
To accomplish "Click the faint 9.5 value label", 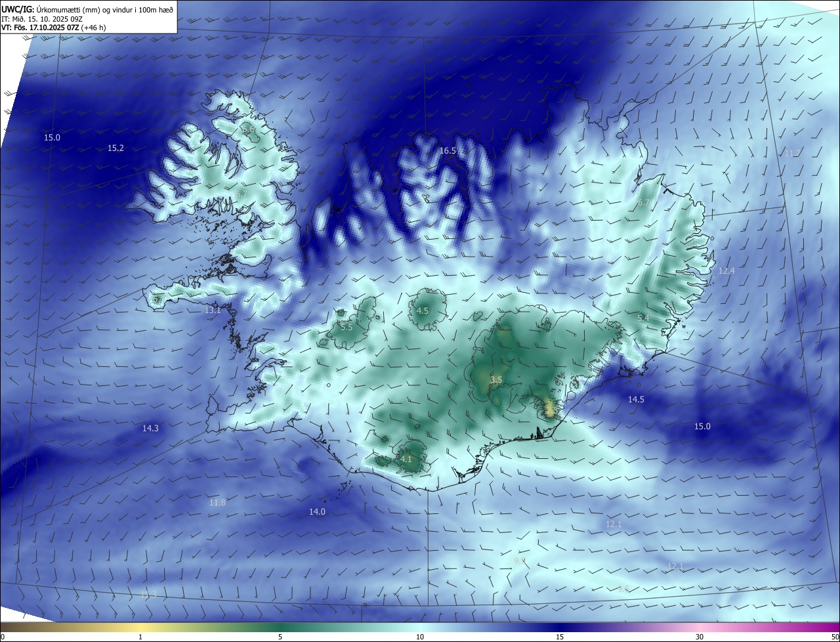I will coord(623,589).
